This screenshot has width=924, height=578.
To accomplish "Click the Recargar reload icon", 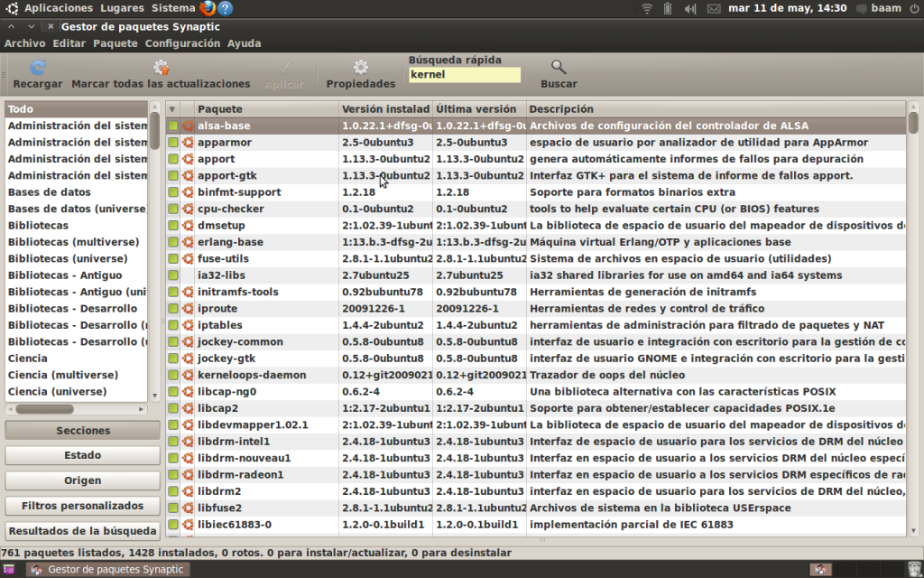I will tap(38, 67).
